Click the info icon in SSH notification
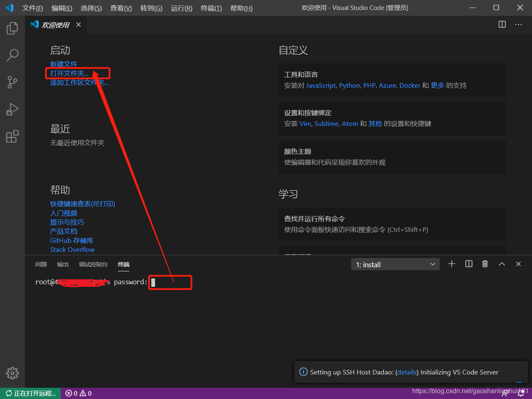 click(x=303, y=372)
